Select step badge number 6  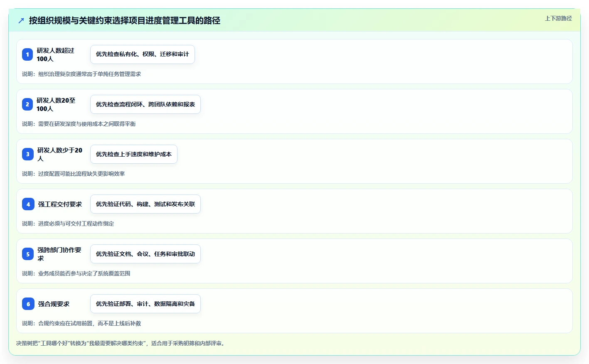coord(28,304)
